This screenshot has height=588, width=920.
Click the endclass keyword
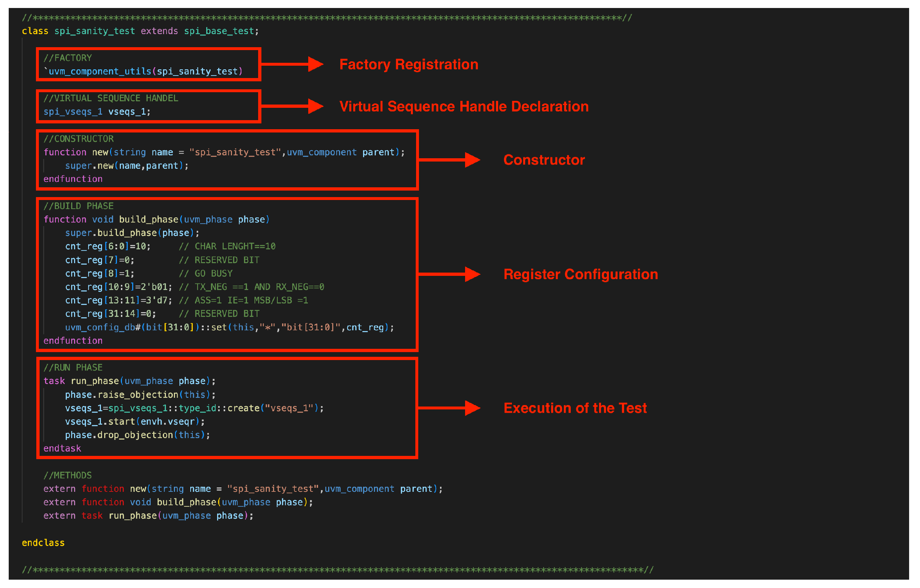click(43, 543)
